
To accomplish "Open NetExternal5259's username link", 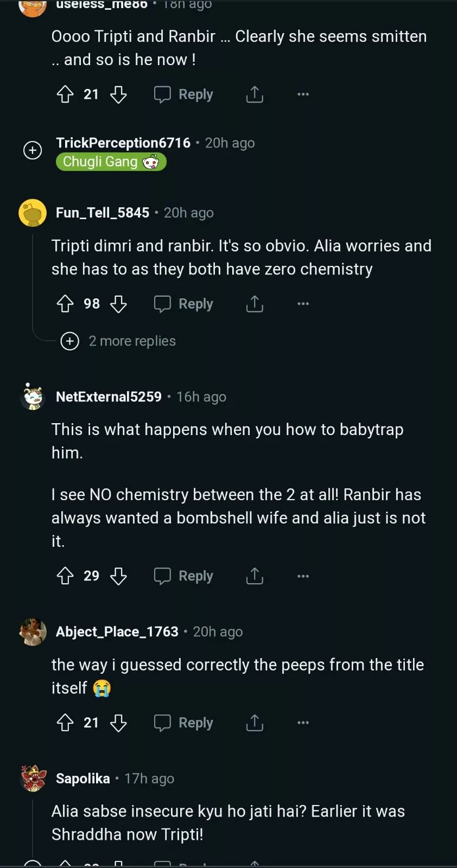I will point(109,397).
